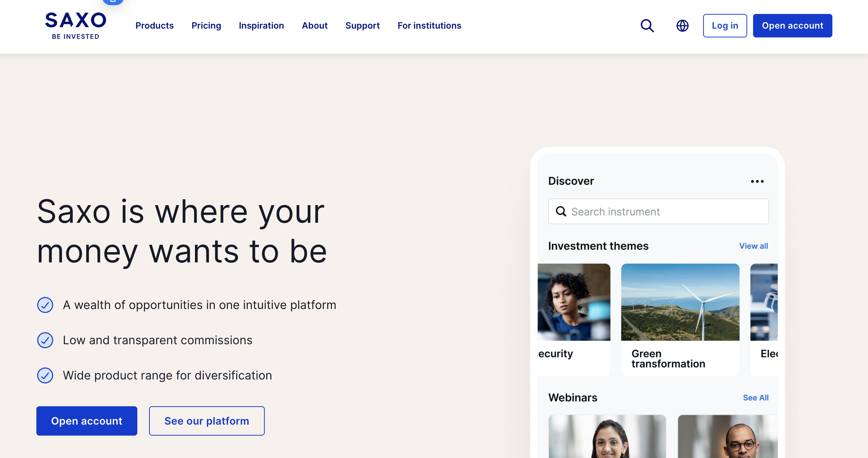Click the Green transformation label
Screen dimensions: 868x458
point(668,359)
